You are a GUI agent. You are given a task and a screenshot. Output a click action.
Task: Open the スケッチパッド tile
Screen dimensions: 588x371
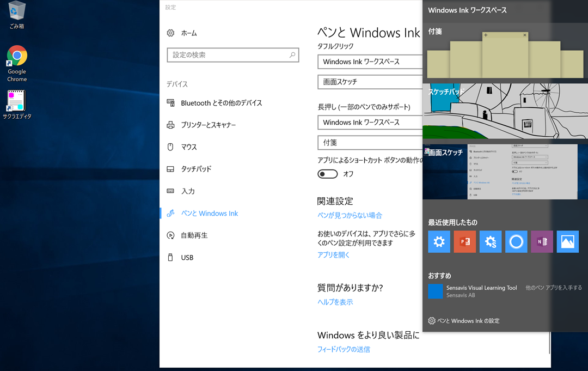(505, 112)
